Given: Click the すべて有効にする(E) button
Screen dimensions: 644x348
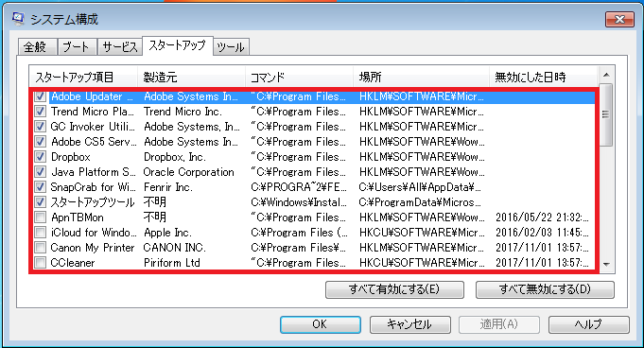Looking at the screenshot, I should (394, 289).
